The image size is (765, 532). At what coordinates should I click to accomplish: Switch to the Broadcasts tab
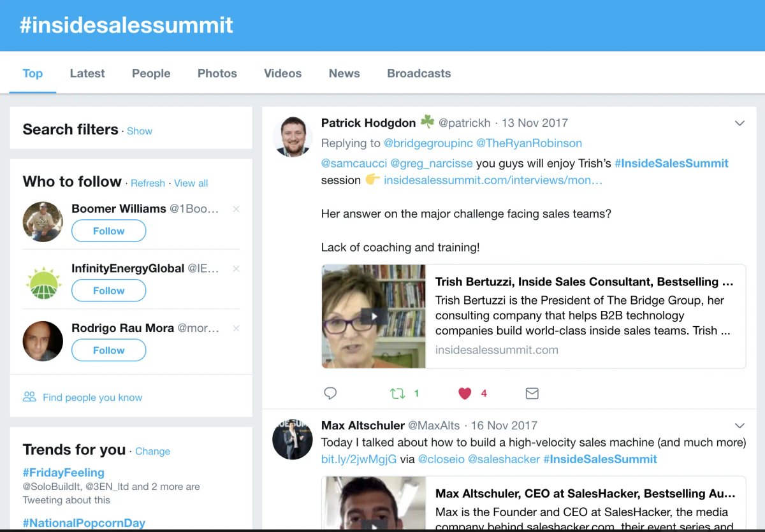(419, 73)
